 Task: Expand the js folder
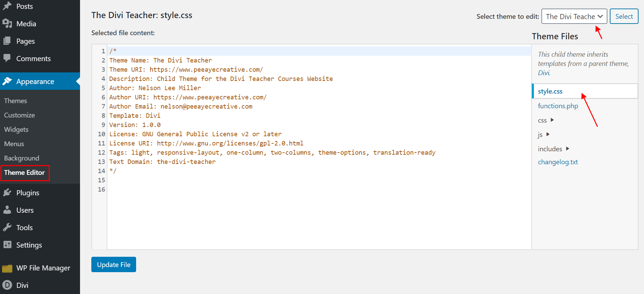(x=548, y=134)
